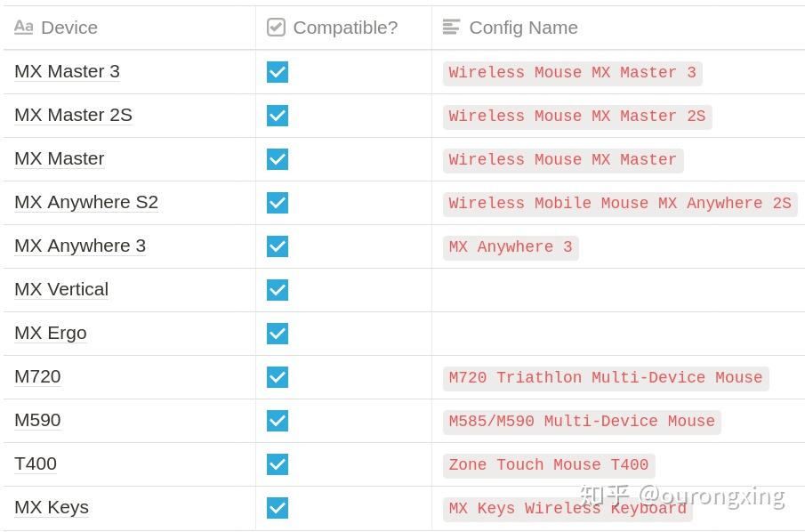Uncheck the M720 compatible checkbox
805x532 pixels.
pos(278,377)
